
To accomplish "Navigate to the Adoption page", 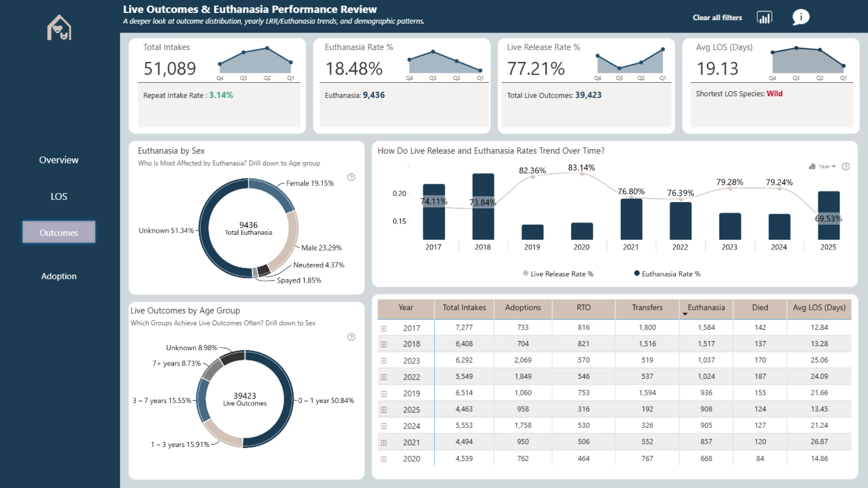I will coord(59,276).
